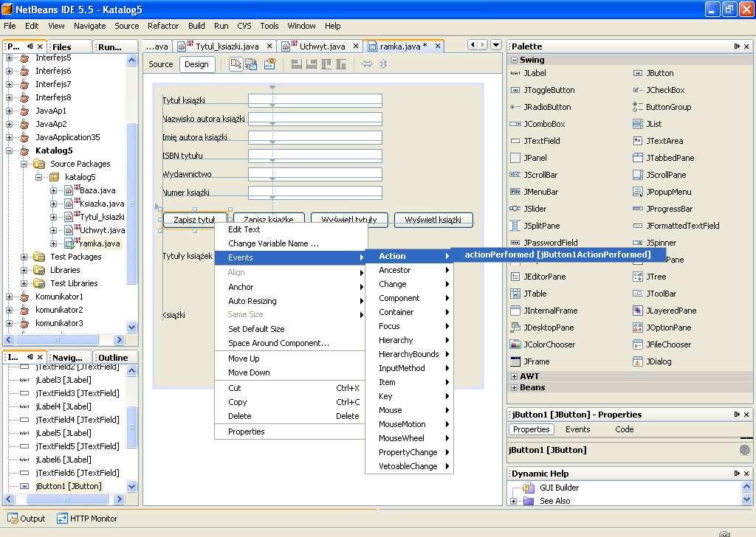The height and width of the screenshot is (537, 756).
Task: Switch to the Outline tab
Action: click(113, 357)
